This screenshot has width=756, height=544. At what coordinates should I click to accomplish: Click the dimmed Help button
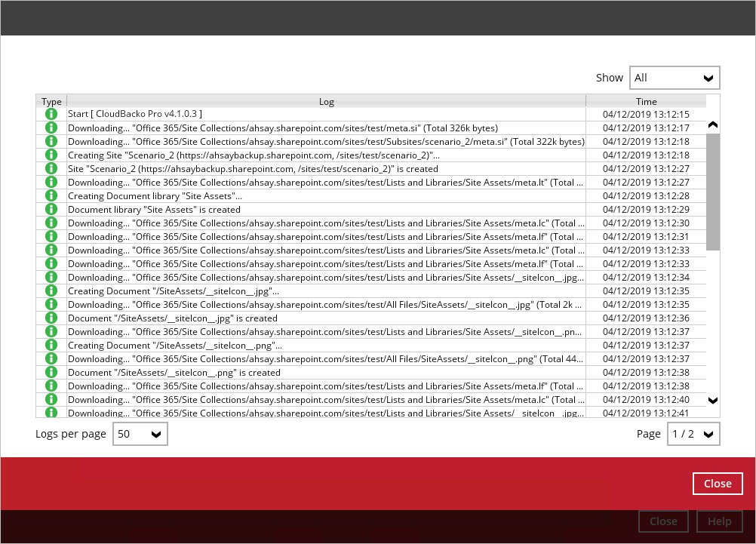tap(719, 521)
